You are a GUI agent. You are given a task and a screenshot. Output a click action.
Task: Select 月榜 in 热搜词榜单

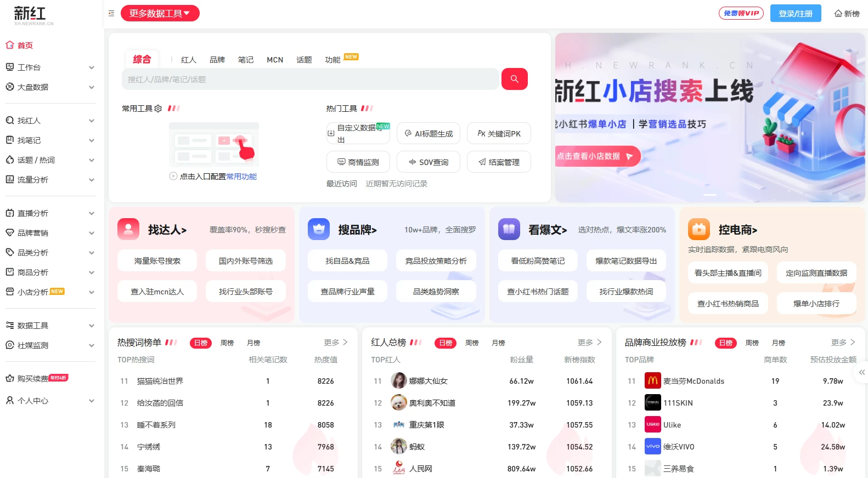[253, 343]
